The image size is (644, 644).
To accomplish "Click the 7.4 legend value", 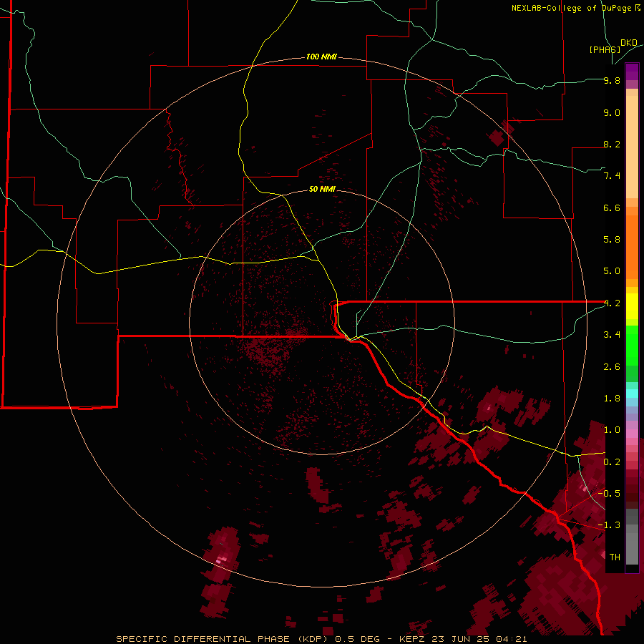I will [x=612, y=176].
